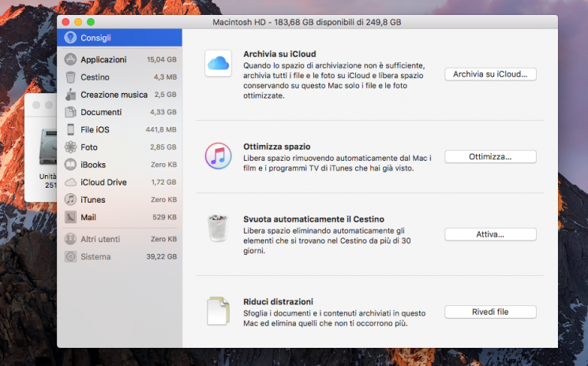Click the iTunes music note icon beside Ottimizza spazio
588x366 pixels.
tap(217, 156)
